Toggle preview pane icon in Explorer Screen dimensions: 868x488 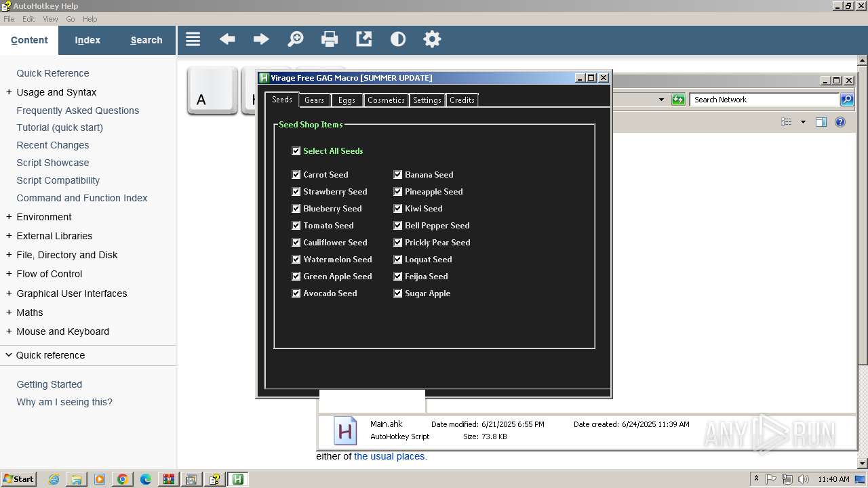[x=821, y=122]
